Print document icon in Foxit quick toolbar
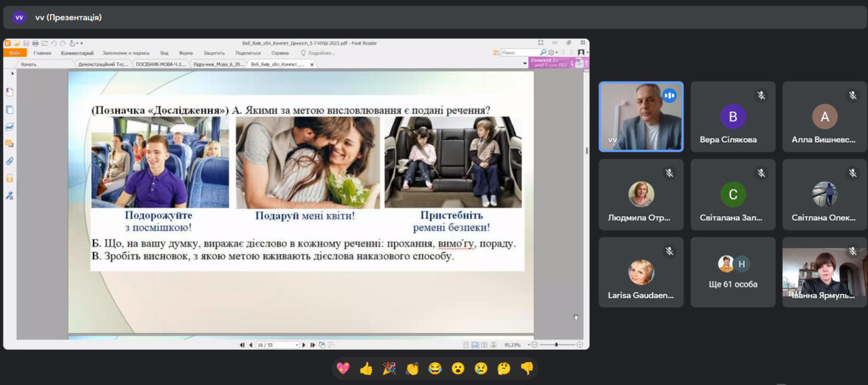Screen dimensions: 868x385 click(x=35, y=43)
